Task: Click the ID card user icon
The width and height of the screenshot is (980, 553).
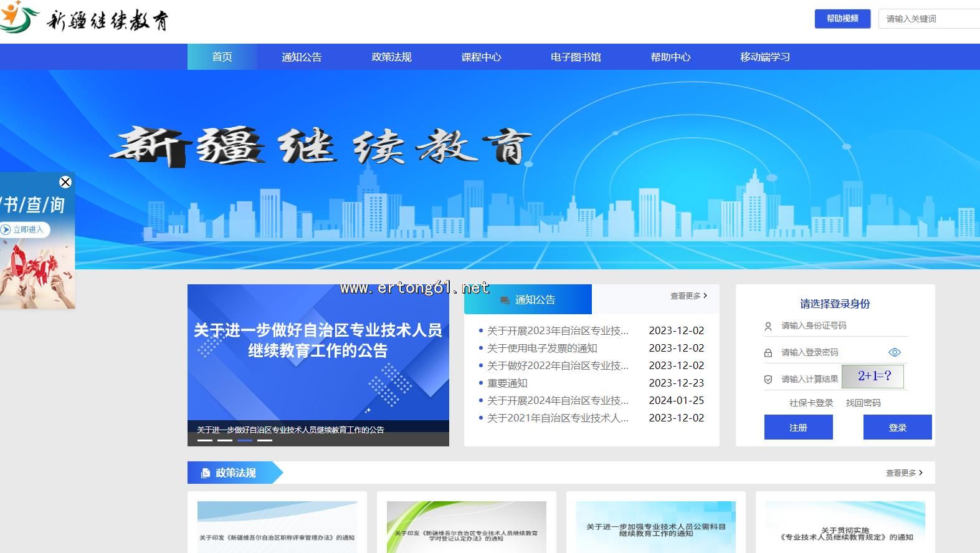Action: click(768, 326)
